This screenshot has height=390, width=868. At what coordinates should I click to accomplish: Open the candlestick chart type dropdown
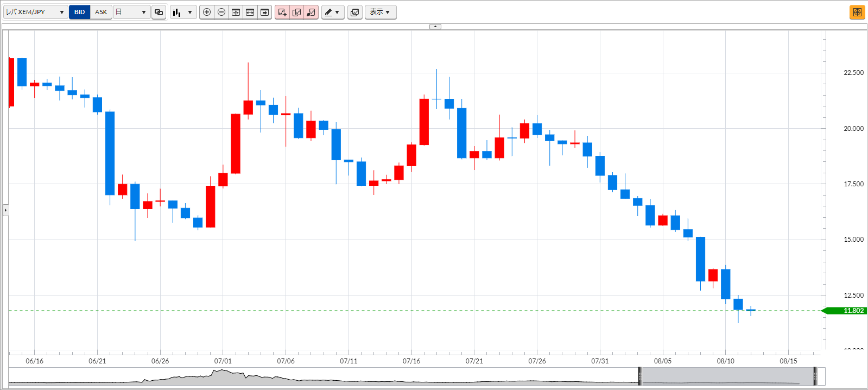coord(183,12)
